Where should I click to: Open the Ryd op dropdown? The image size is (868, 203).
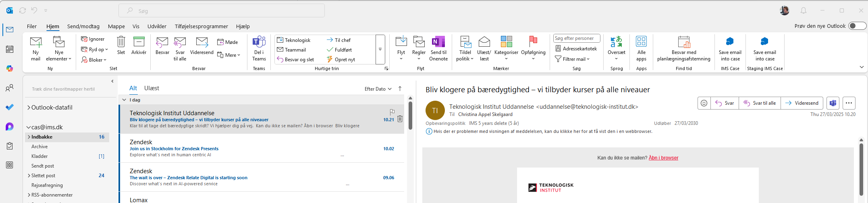(95, 50)
